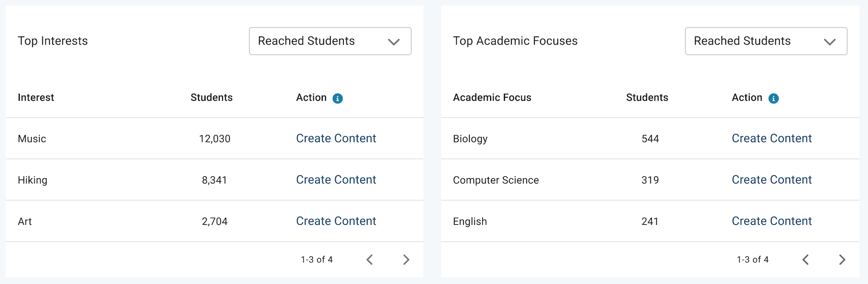Click Create Content for Biology

(771, 138)
